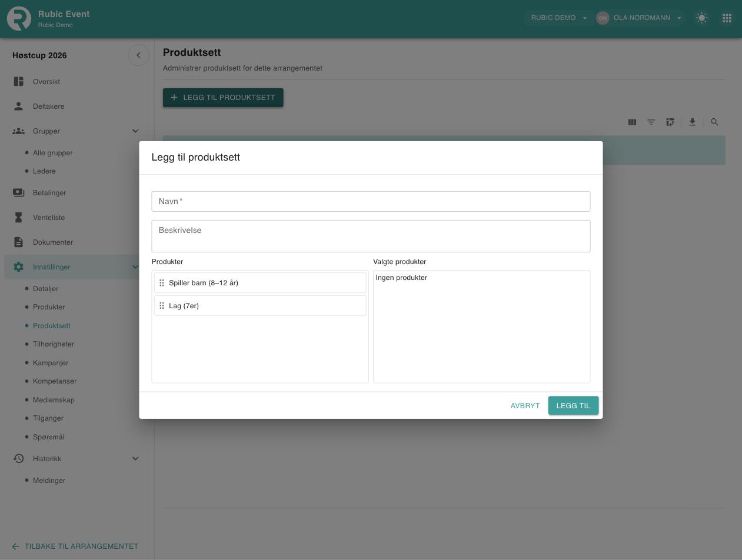Open Produkter in the settings submenu
The width and height of the screenshot is (742, 560).
pyautogui.click(x=49, y=307)
